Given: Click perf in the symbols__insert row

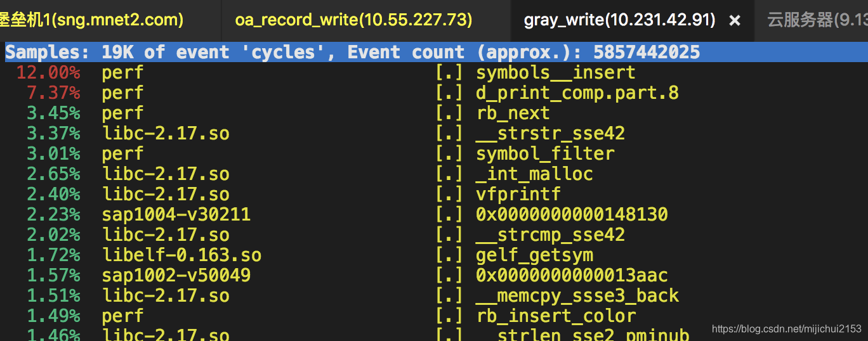Looking at the screenshot, I should coord(123,73).
